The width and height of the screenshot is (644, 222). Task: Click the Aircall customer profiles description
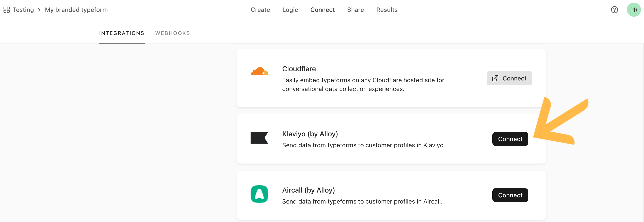[362, 202]
